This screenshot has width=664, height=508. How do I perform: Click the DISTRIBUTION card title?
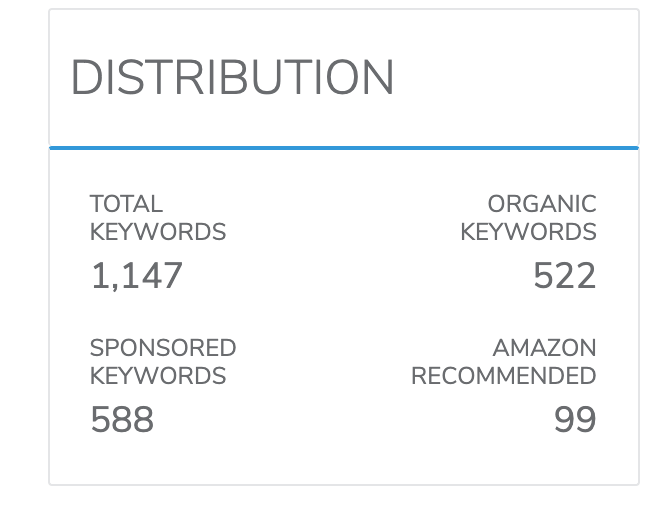click(232, 78)
